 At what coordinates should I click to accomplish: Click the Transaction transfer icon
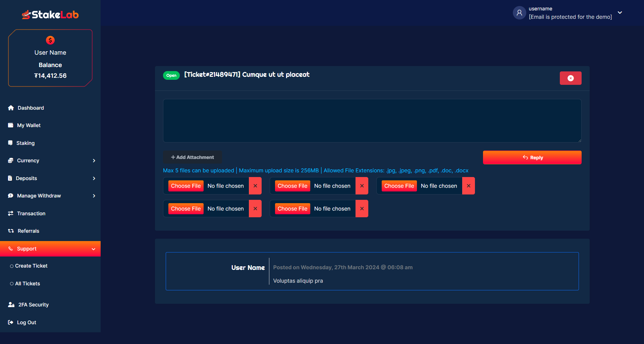10,213
